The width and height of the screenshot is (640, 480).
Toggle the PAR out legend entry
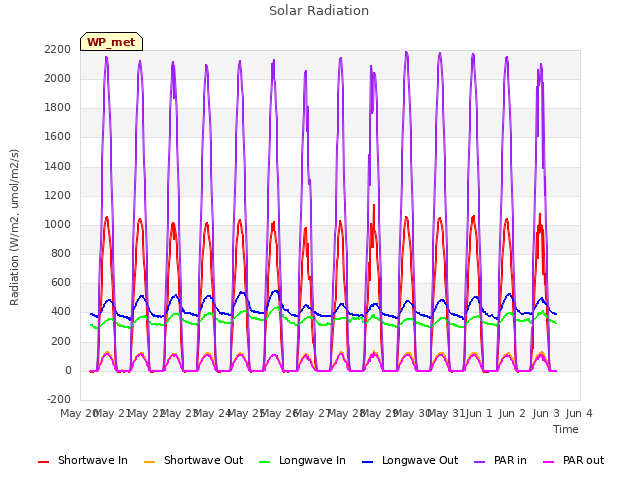pos(573,460)
